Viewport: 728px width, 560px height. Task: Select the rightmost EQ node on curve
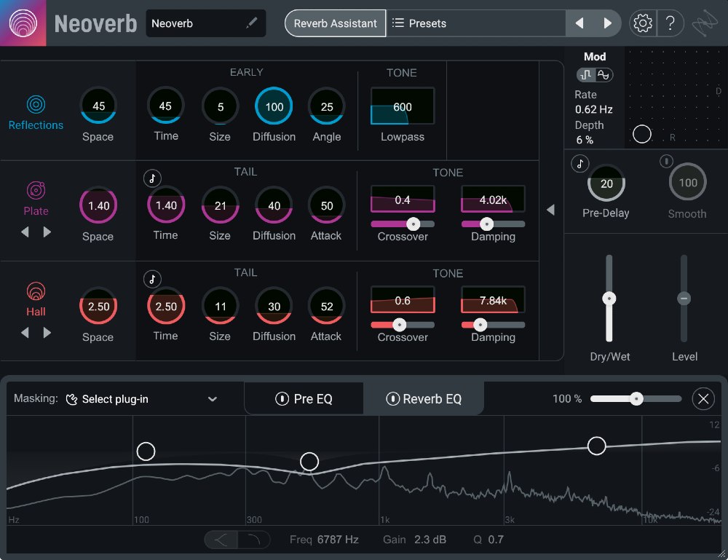(596, 445)
